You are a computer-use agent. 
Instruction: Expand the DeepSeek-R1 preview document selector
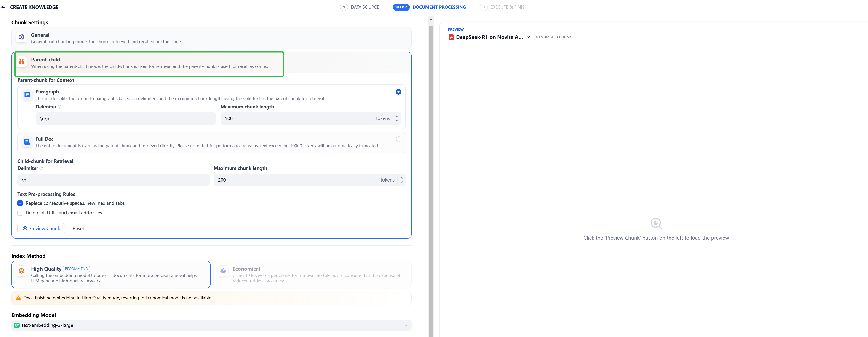(x=528, y=37)
